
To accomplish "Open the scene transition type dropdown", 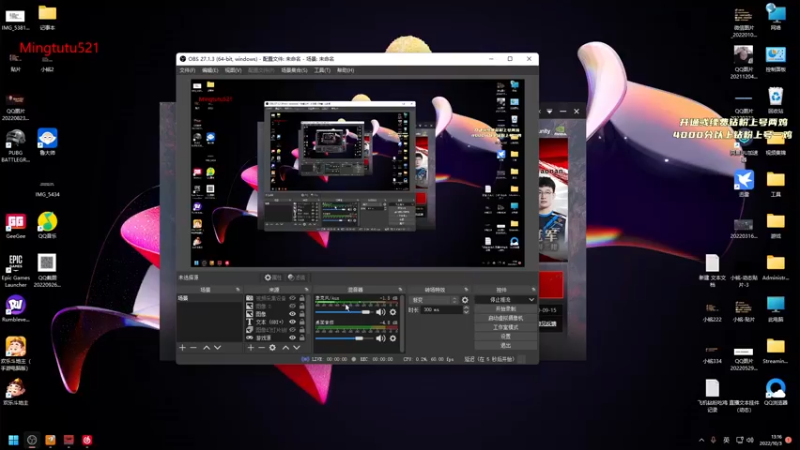I will click(x=434, y=300).
